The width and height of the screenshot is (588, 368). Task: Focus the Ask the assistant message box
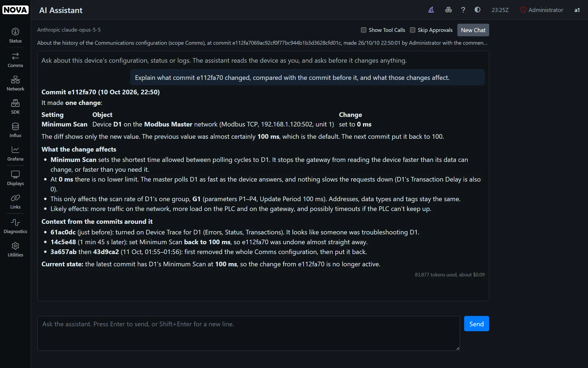coord(248,333)
